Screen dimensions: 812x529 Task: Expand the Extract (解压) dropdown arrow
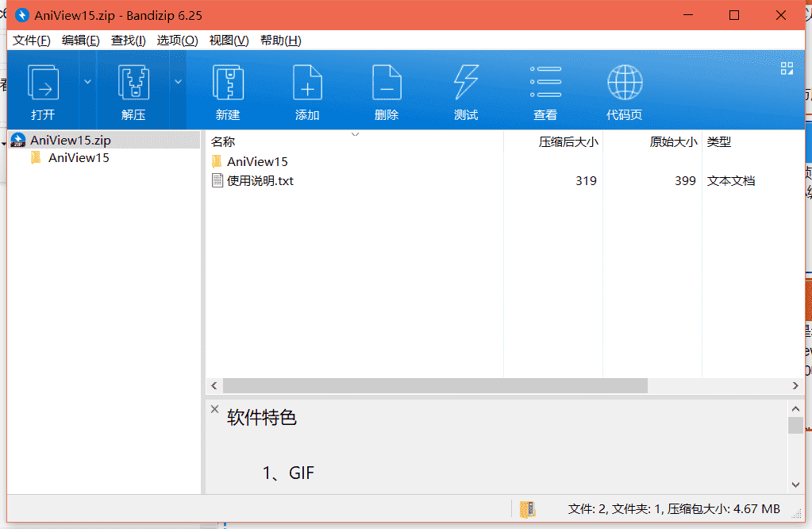pyautogui.click(x=178, y=82)
